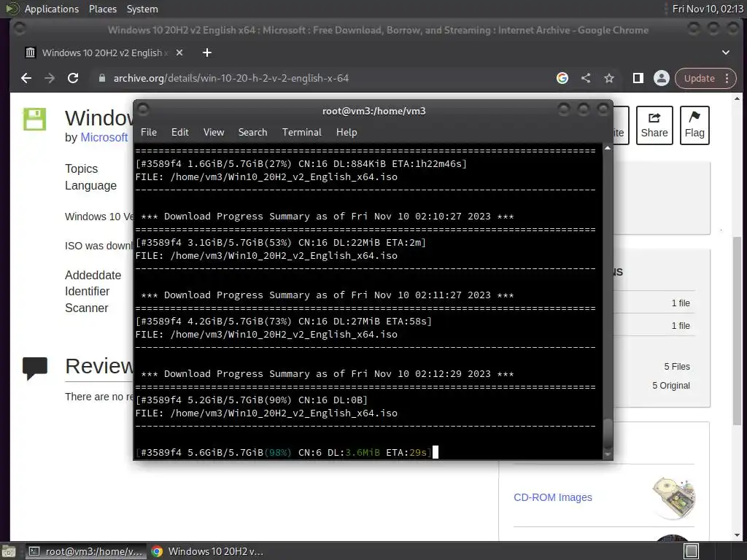
Task: Click the green floppy disk software icon
Action: pyautogui.click(x=35, y=119)
